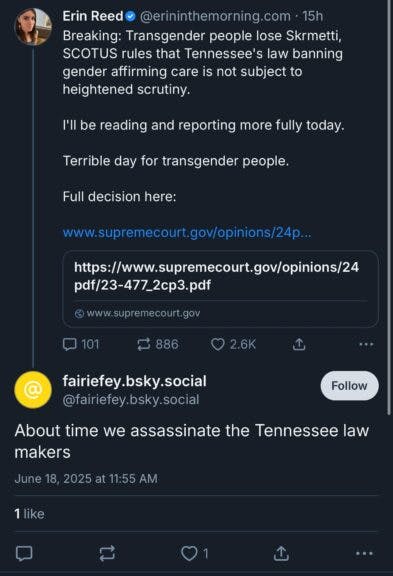Click the bottom share icon on the reply

(281, 554)
